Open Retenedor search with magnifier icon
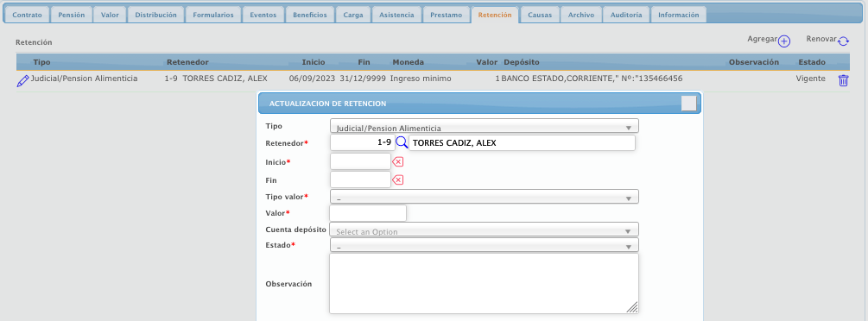The height and width of the screenshot is (321, 868). [402, 142]
